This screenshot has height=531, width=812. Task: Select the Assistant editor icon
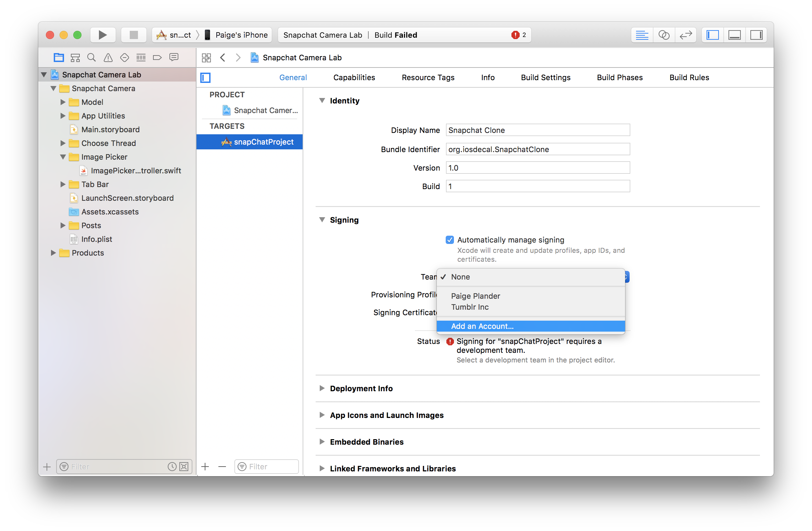coord(664,35)
